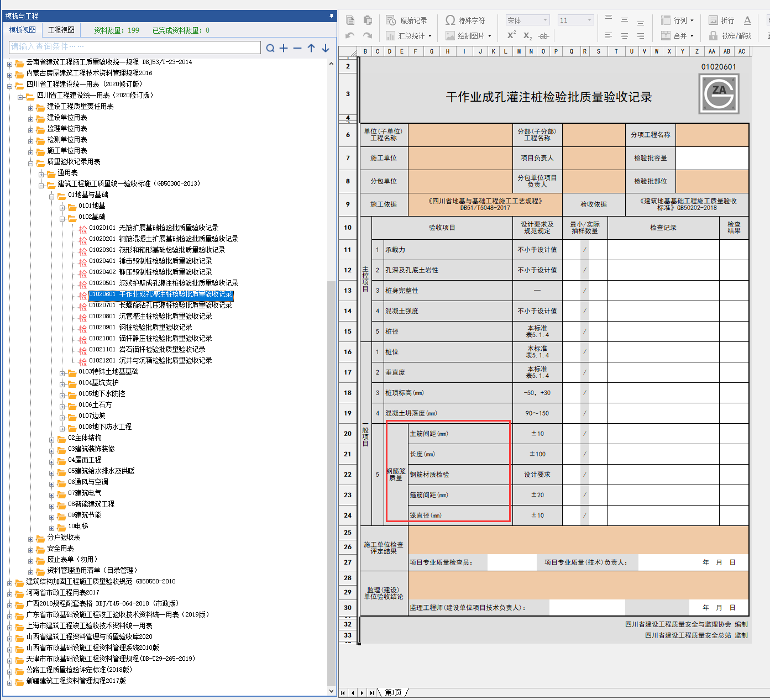Select 公路工程质量检验评定标准(2018版)
770x700 pixels.
pos(79,670)
